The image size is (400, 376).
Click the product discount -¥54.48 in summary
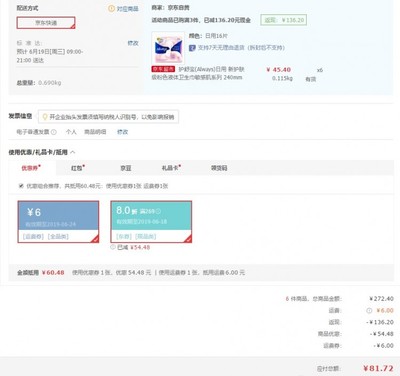pyautogui.click(x=381, y=334)
